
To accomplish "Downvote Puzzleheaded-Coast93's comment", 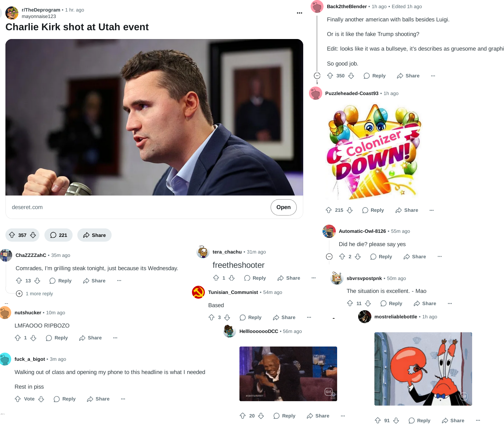I will pyautogui.click(x=350, y=210).
